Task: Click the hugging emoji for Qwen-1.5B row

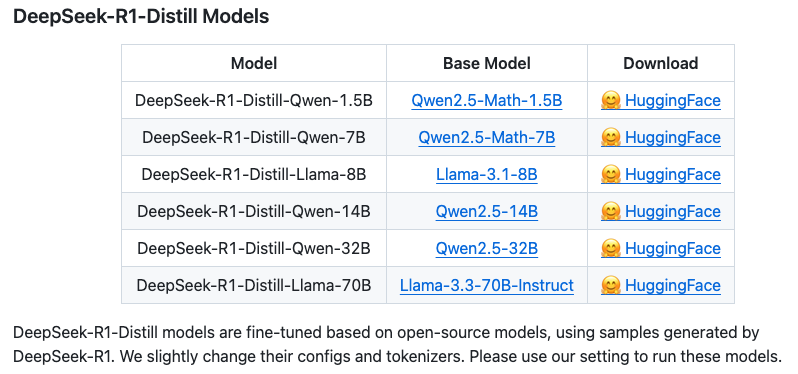Action: point(611,100)
